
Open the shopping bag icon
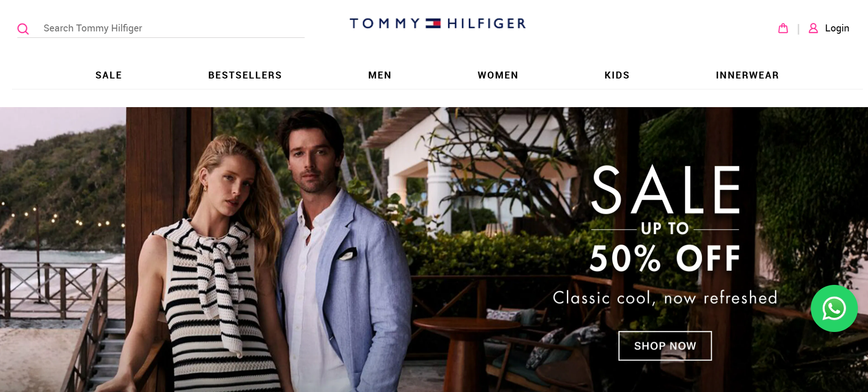(x=783, y=28)
